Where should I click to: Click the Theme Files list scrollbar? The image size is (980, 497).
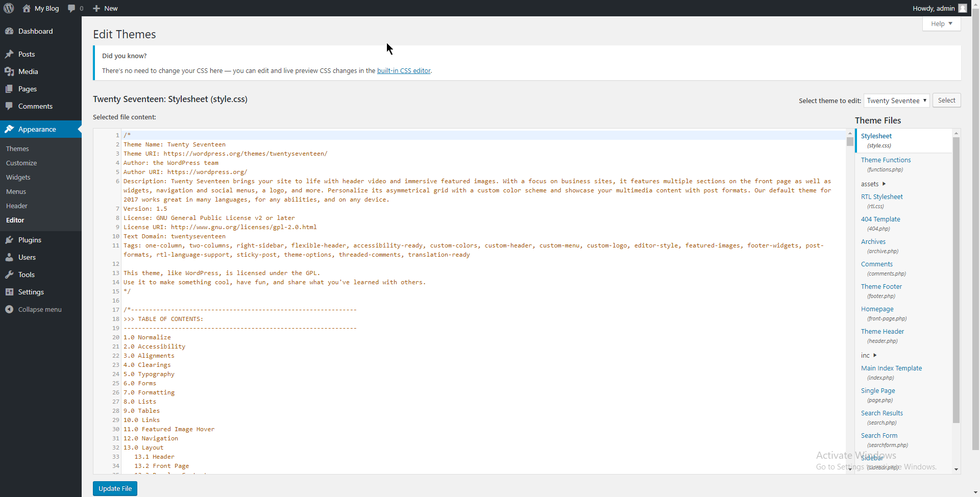[956, 280]
